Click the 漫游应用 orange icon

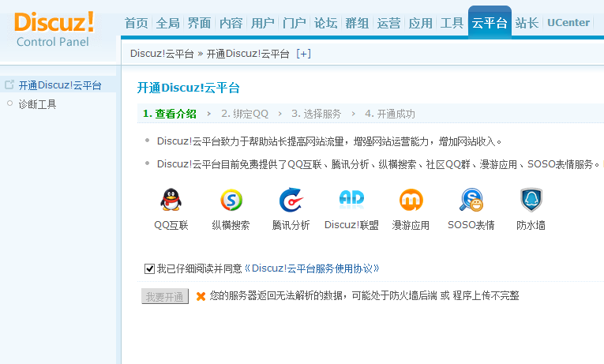411,200
